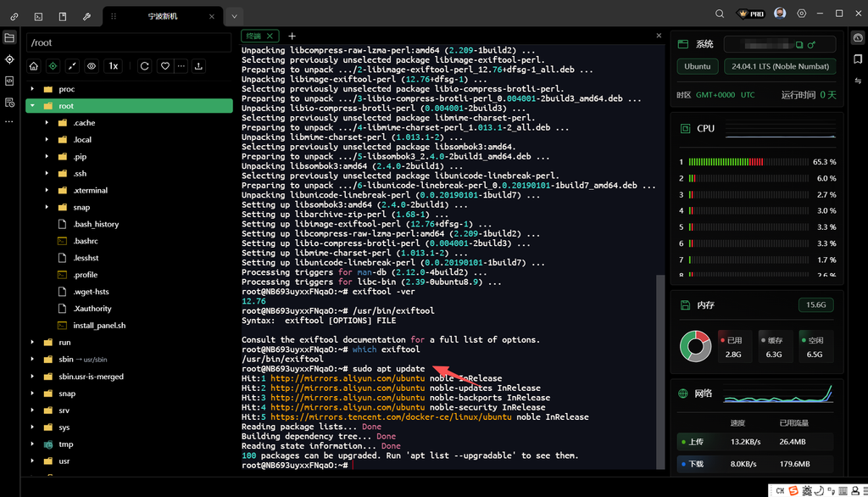Click the green key icon beside IP
The image size is (868, 497).
pos(811,45)
